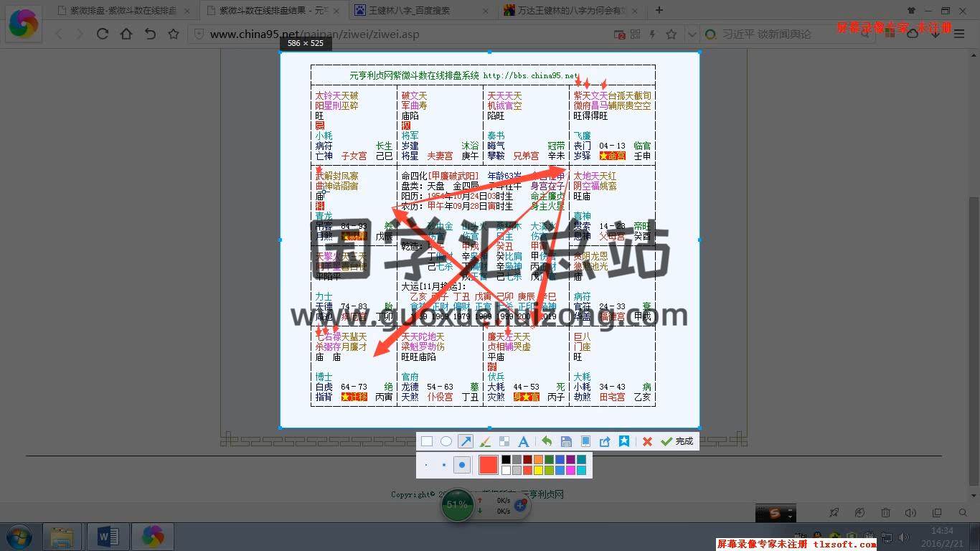This screenshot has height=551, width=980.
Task: Undo the last annotation
Action: (x=547, y=441)
